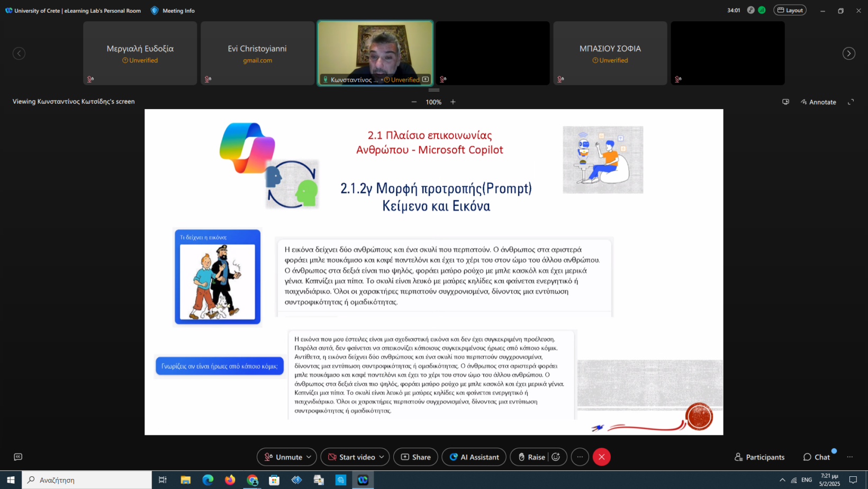
Task: Select Κωνσταντίνος video thumbnail
Action: [x=375, y=53]
